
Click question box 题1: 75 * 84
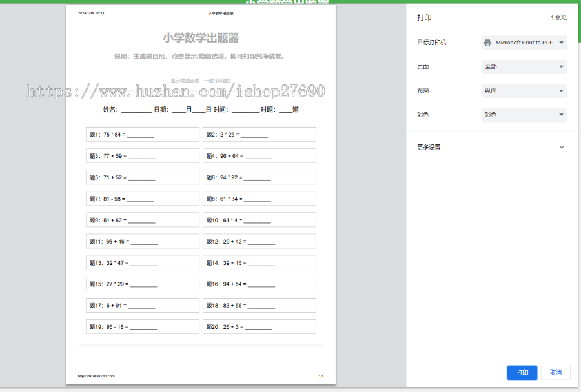click(x=142, y=134)
